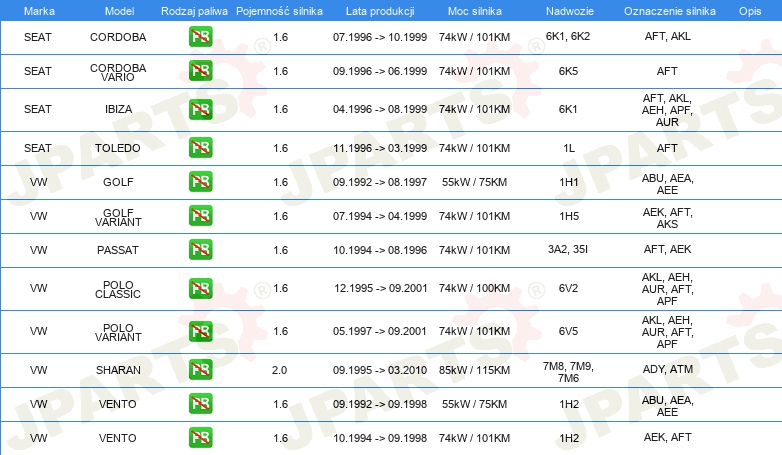Click the body code 1H5
782x455 pixels.
tap(569, 216)
